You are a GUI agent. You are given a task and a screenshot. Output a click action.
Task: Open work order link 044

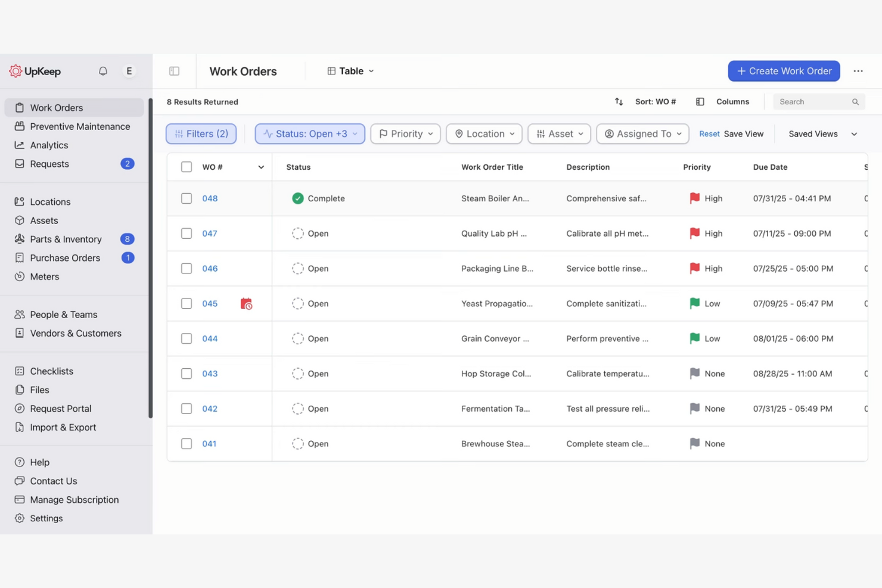[210, 338]
